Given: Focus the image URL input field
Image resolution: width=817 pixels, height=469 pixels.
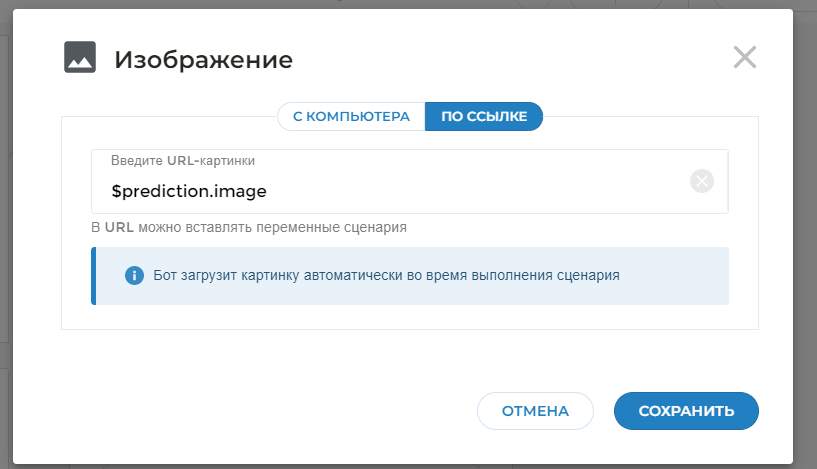Looking at the screenshot, I should click(x=450, y=191).
